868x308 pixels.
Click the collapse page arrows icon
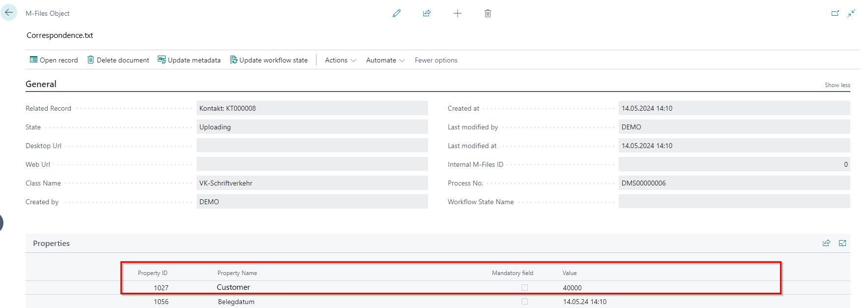pos(851,13)
